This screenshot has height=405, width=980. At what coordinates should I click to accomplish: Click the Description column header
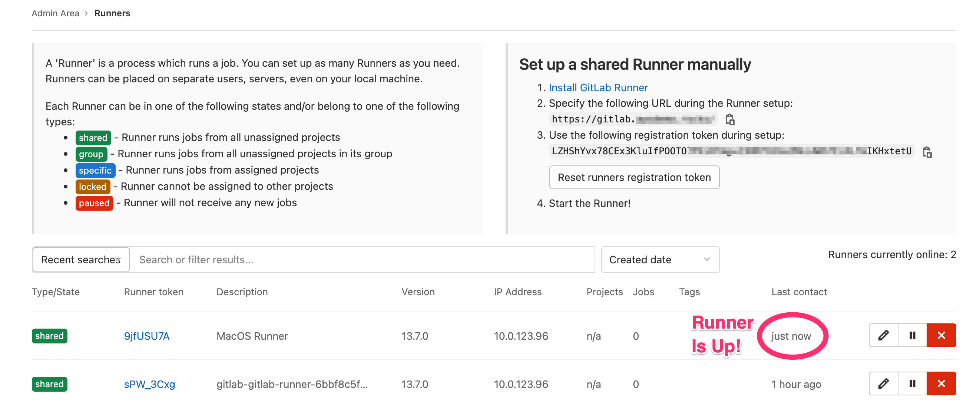click(x=242, y=292)
